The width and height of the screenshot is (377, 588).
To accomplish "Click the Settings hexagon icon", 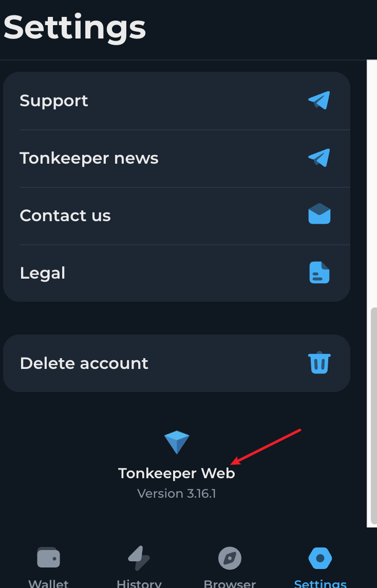I will pyautogui.click(x=321, y=558).
